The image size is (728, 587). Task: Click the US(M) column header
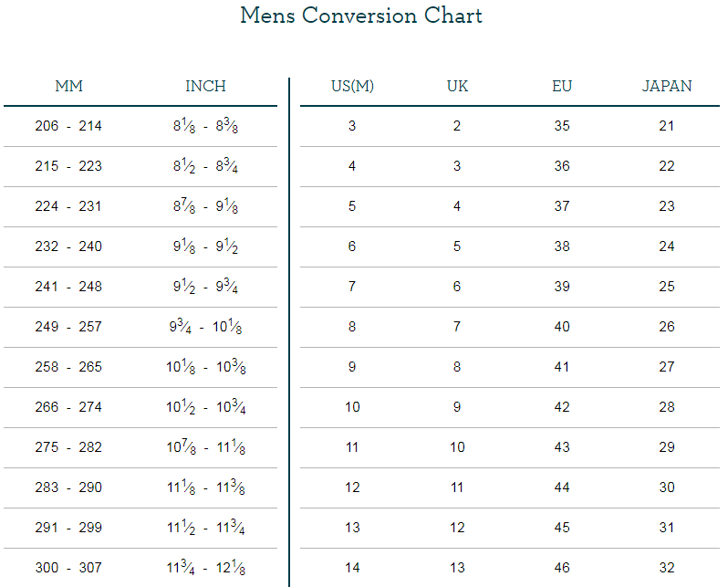pyautogui.click(x=352, y=87)
